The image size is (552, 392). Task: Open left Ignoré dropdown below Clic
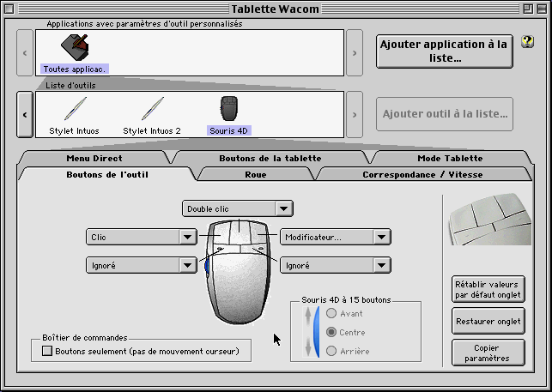click(142, 265)
